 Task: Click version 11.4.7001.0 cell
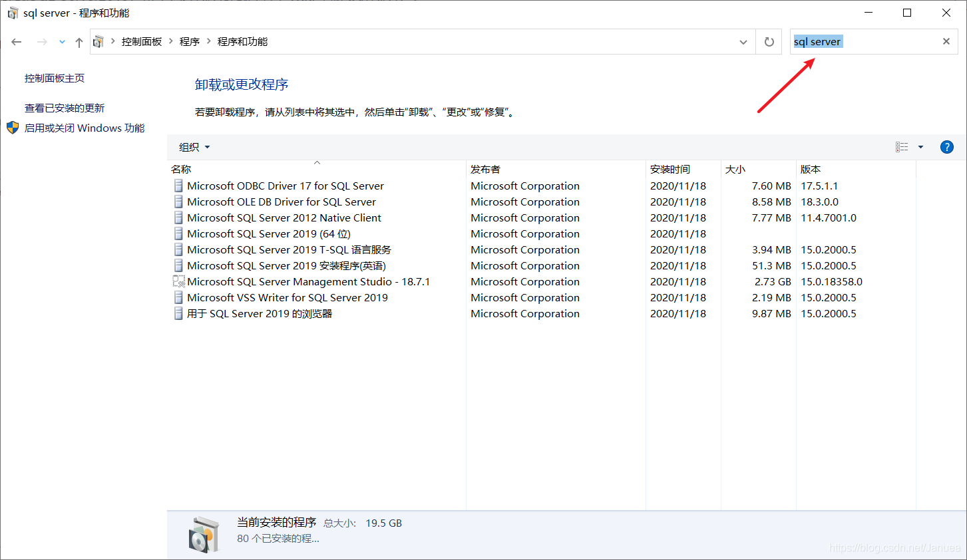pyautogui.click(x=829, y=218)
